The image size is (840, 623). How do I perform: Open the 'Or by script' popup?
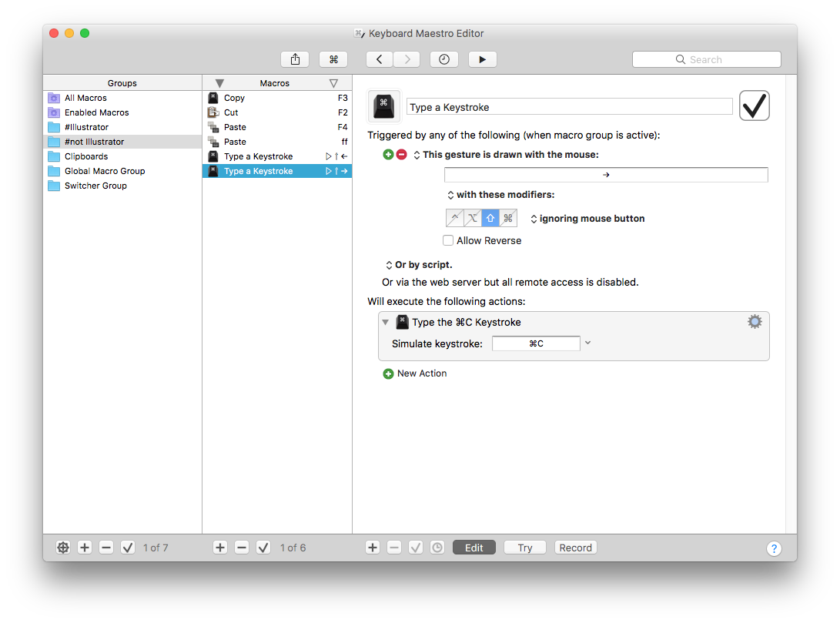pos(389,265)
